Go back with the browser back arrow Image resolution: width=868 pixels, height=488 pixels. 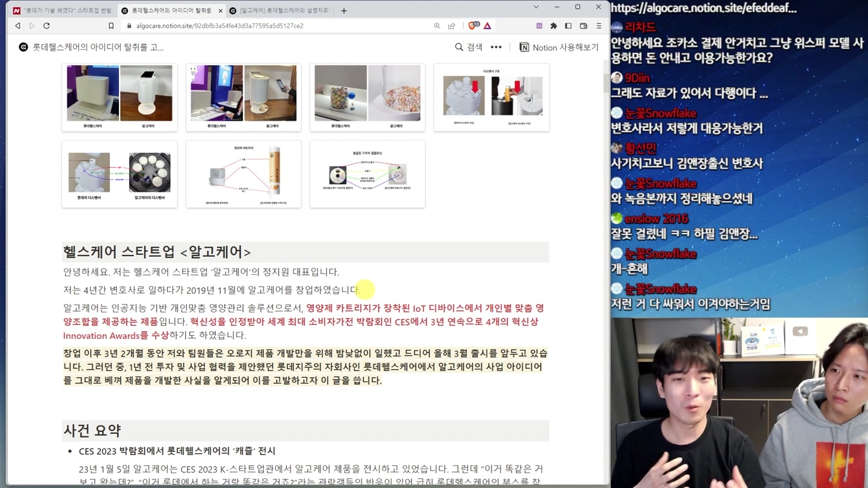coord(17,26)
